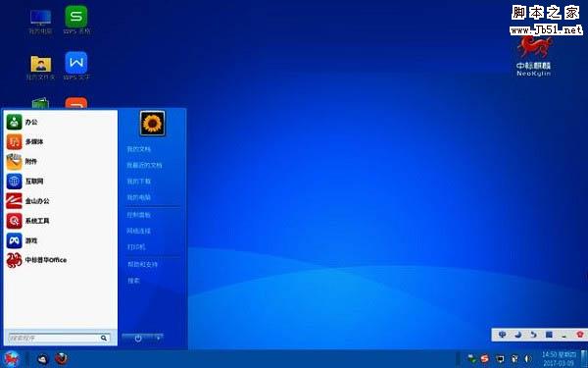
Task: Click the show desktop strip at taskbar end
Action: 584,359
